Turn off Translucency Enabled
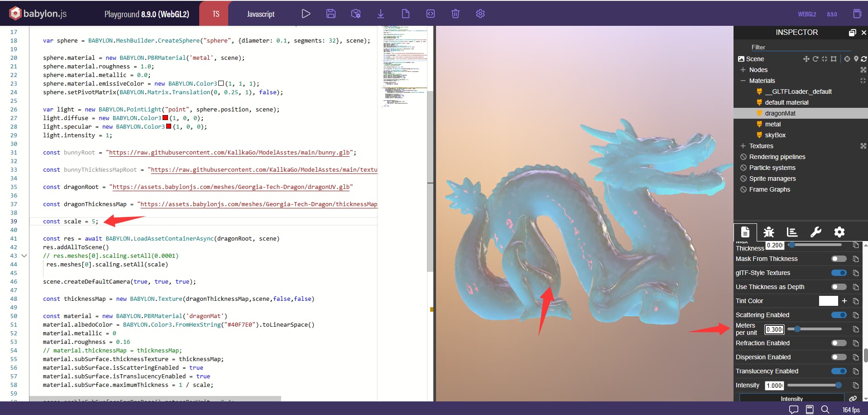Screen dimensions: 868x415 point(839,371)
